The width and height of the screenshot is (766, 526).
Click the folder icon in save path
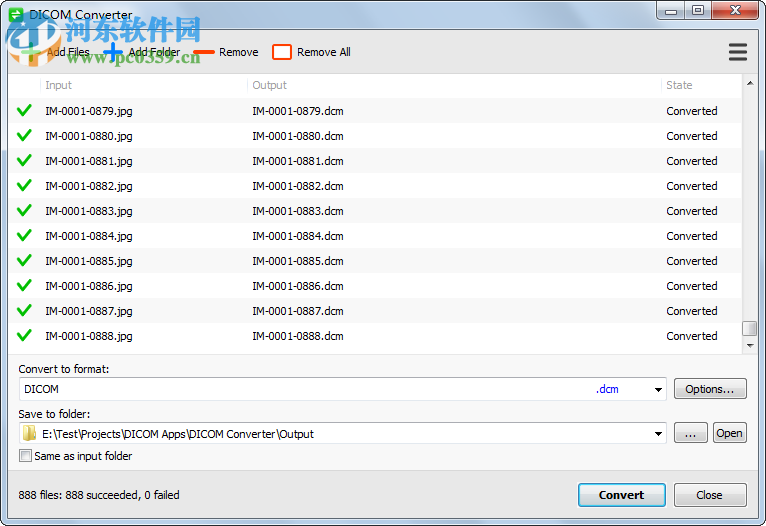(30, 433)
